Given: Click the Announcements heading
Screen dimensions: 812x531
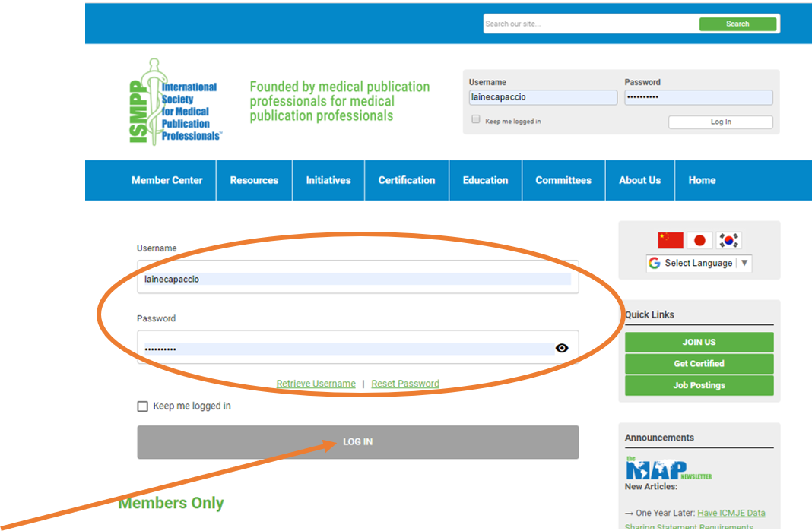Looking at the screenshot, I should [659, 438].
